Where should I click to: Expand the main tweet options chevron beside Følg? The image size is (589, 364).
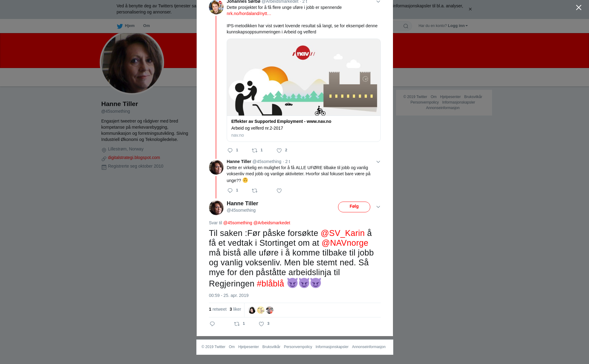point(378,207)
